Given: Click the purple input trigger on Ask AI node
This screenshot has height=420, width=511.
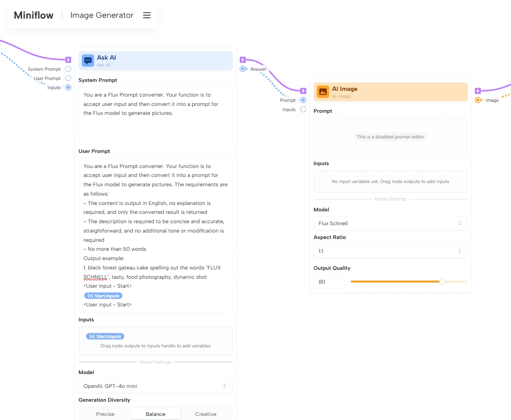Looking at the screenshot, I should pos(68,60).
